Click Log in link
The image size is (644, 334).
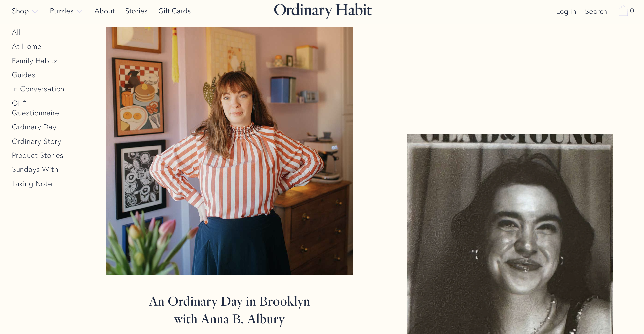tap(566, 12)
